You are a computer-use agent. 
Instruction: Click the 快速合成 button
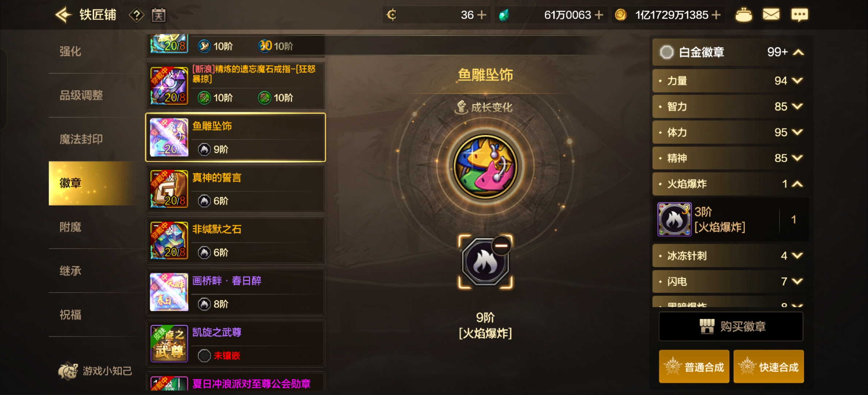(769, 366)
